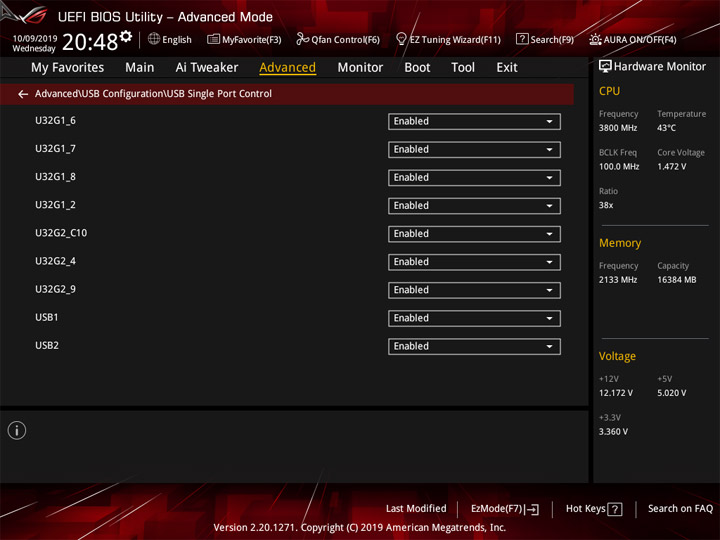Open the U32G2_9 Enabled dropdown
The image size is (720, 540).
[474, 290]
